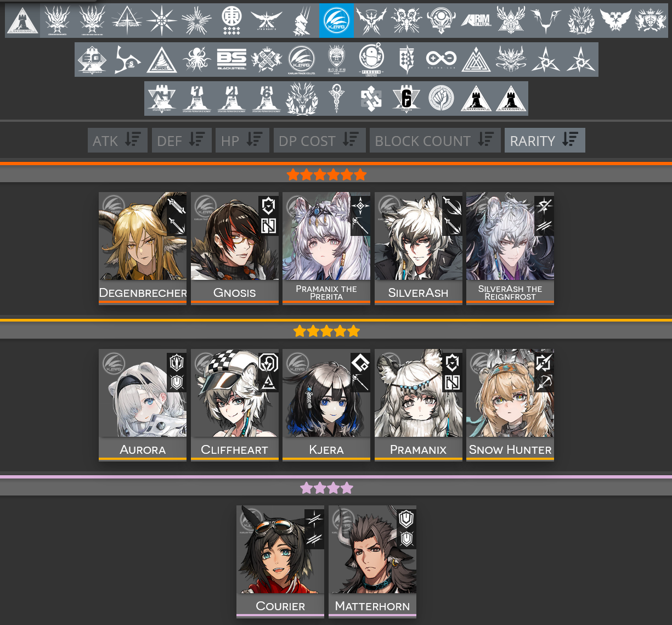Image resolution: width=672 pixels, height=625 pixels.
Task: Open the Matterhorn operator card
Action: 372,561
